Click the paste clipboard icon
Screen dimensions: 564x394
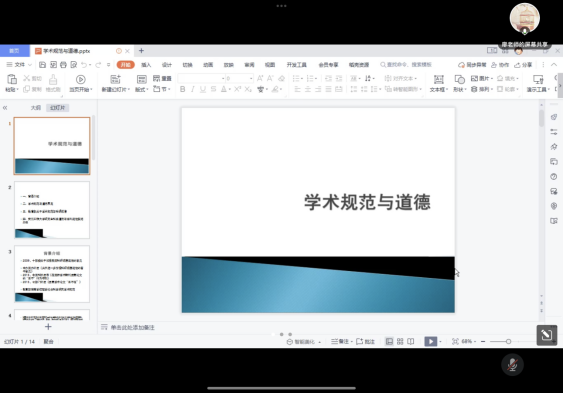tap(12, 79)
